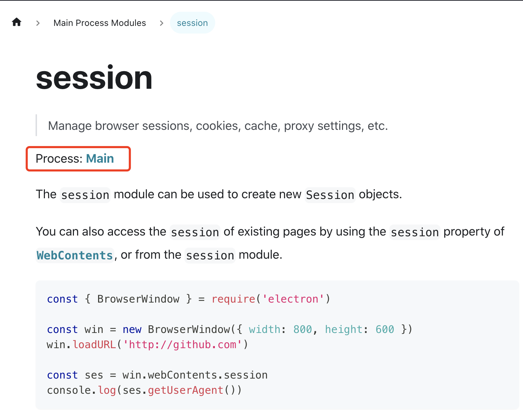Click the "session" module code token

pyautogui.click(x=210, y=255)
